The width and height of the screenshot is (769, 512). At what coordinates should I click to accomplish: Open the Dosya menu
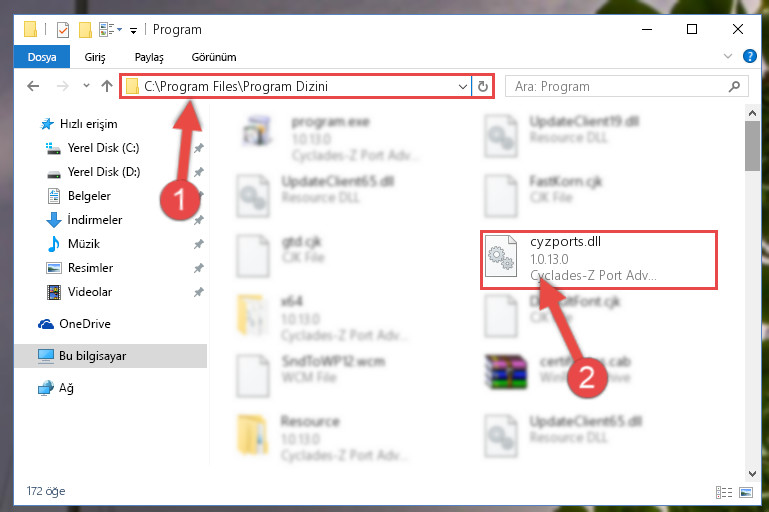point(42,57)
